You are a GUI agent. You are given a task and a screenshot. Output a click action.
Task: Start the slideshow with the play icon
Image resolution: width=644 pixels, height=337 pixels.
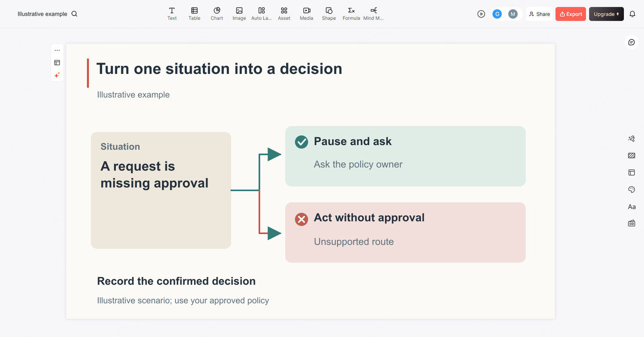(481, 14)
